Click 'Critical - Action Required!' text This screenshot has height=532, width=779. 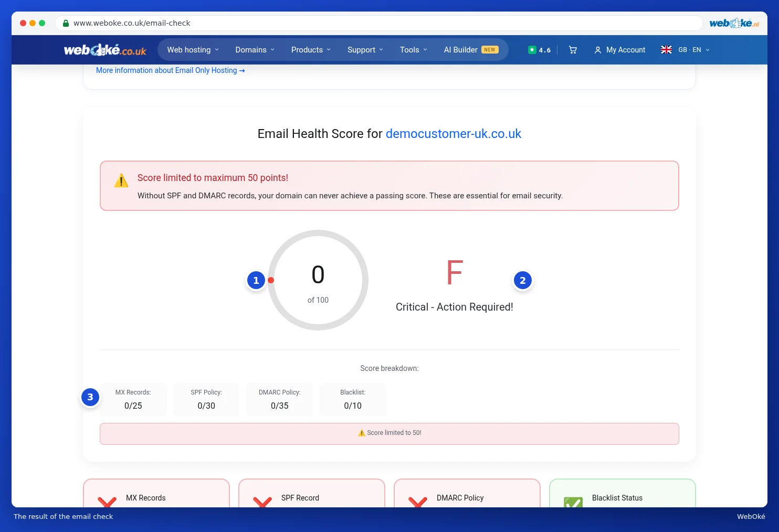455,307
